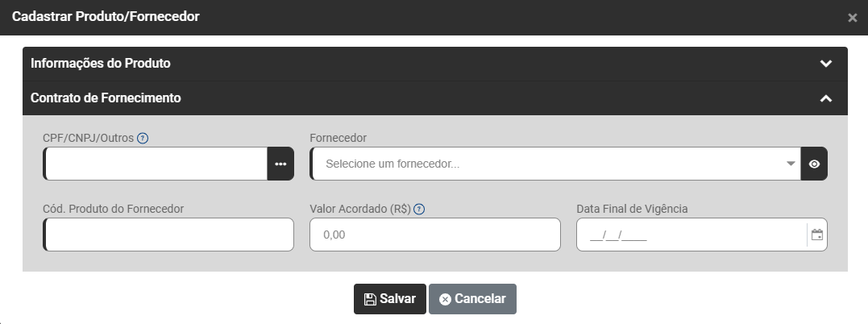Click the Valor Acordado help question icon
The width and height of the screenshot is (868, 324).
tap(419, 209)
